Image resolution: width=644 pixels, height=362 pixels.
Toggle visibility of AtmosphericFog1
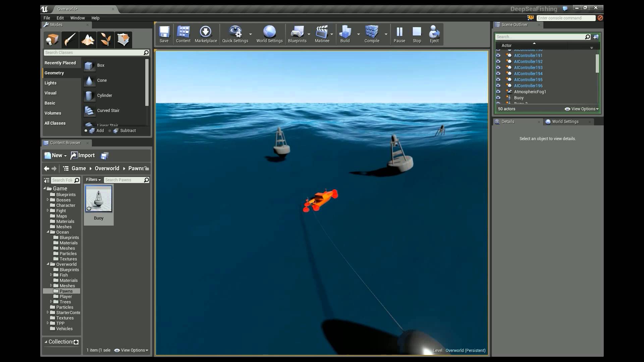(498, 92)
